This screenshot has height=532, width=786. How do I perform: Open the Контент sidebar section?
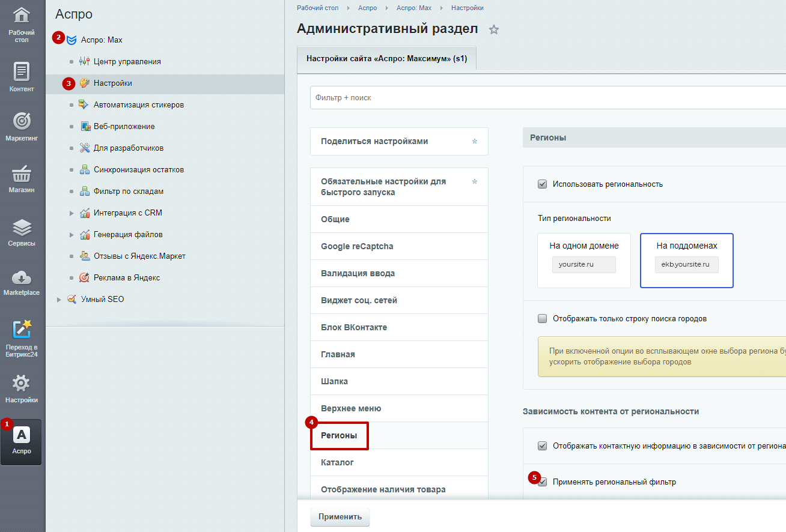tap(22, 77)
